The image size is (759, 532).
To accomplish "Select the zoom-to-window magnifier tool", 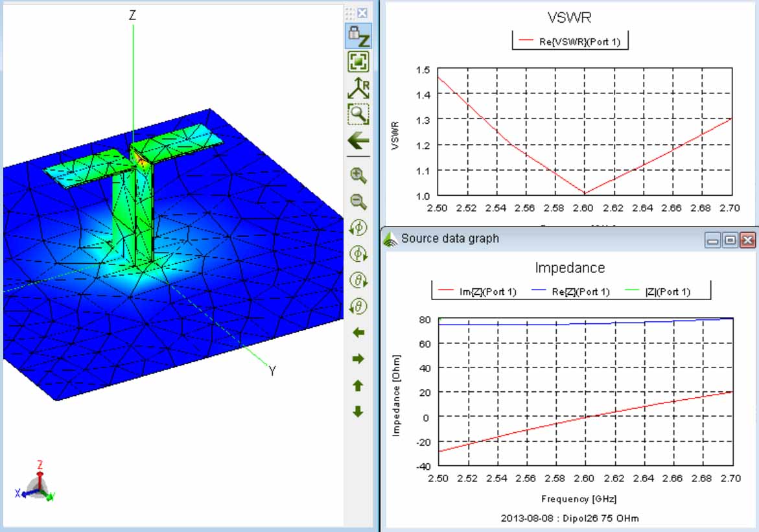I will (x=358, y=114).
